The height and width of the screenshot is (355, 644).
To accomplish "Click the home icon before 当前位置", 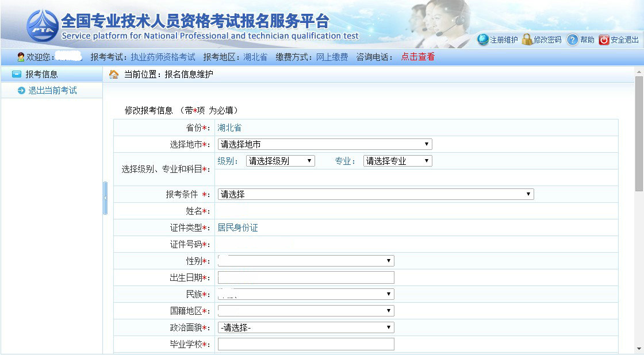I will [x=114, y=74].
